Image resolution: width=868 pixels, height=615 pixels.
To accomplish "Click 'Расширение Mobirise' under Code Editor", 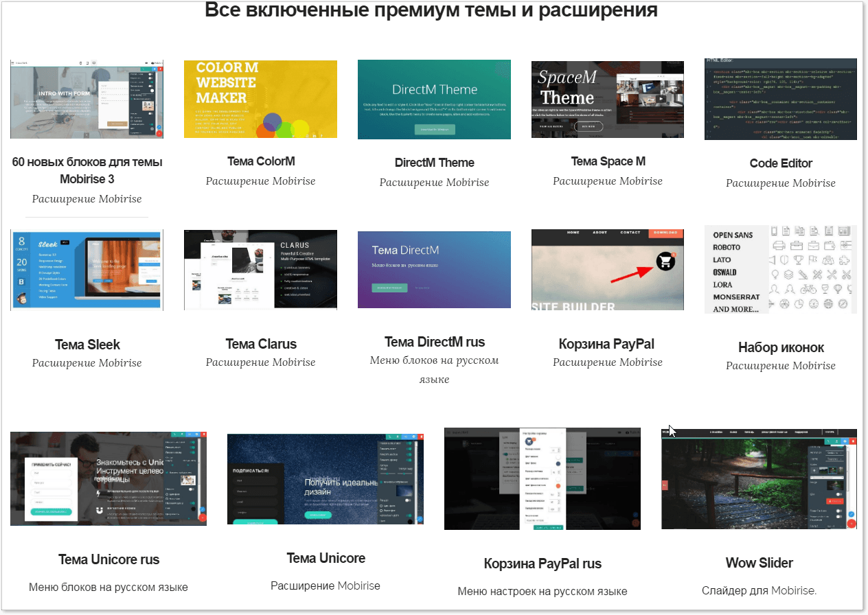I will pos(781,183).
